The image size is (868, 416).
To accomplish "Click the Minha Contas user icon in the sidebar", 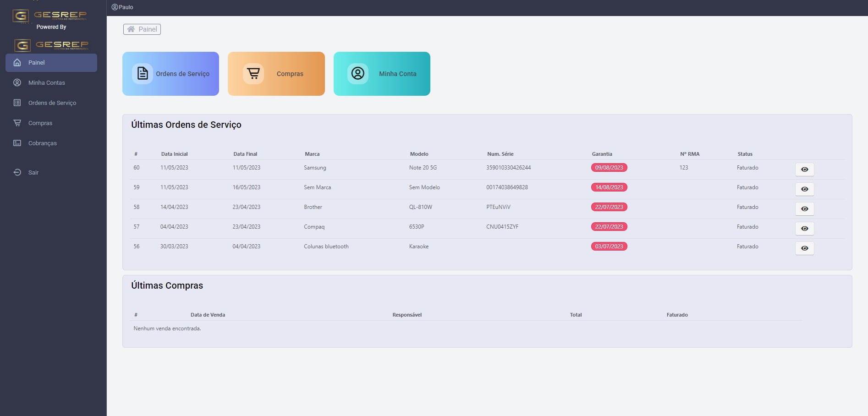I will (17, 82).
